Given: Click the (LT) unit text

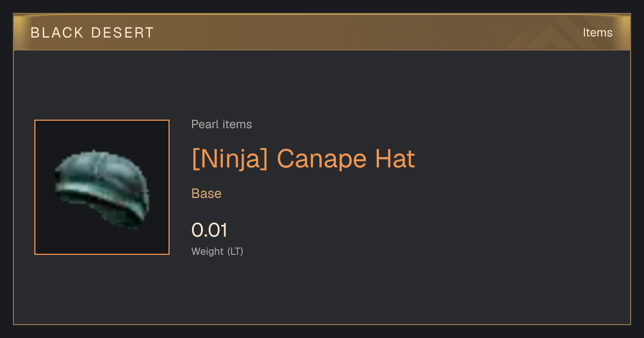Looking at the screenshot, I should click(x=235, y=251).
